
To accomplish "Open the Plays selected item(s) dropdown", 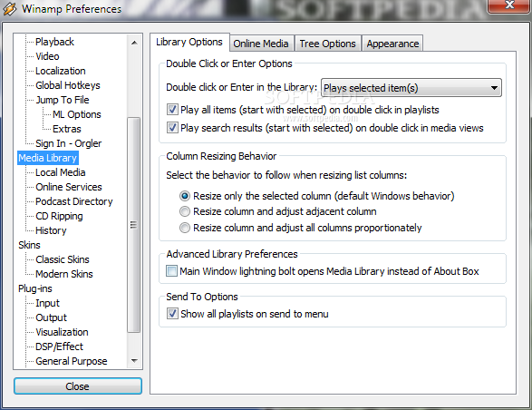I will coord(411,88).
